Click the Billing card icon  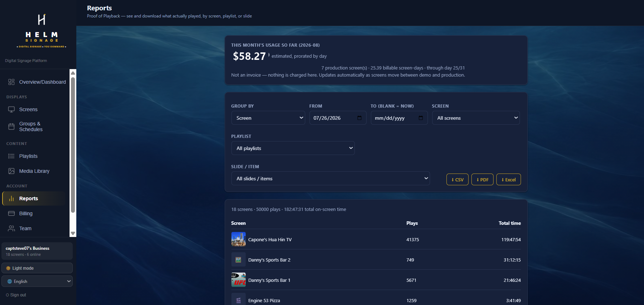pos(11,213)
